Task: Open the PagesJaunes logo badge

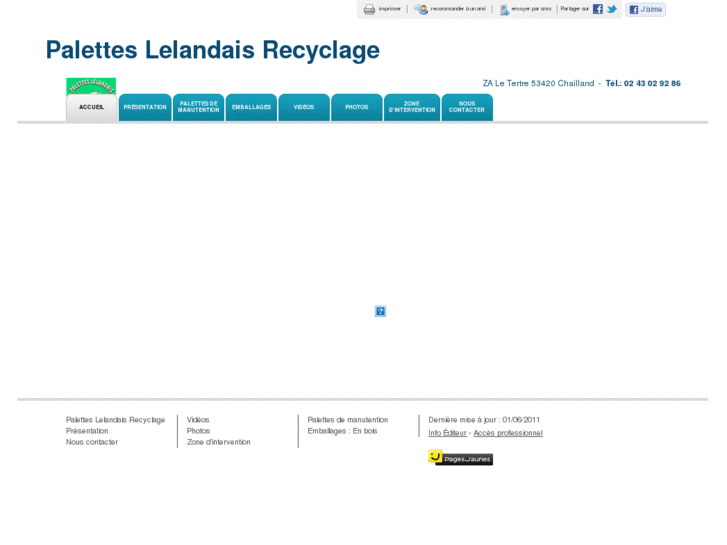Action: pos(460,458)
